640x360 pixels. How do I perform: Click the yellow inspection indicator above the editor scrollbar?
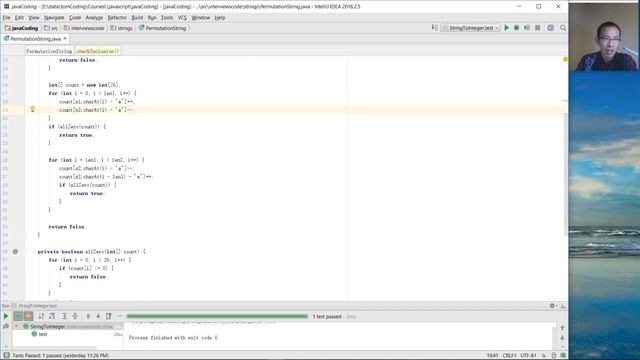(565, 59)
